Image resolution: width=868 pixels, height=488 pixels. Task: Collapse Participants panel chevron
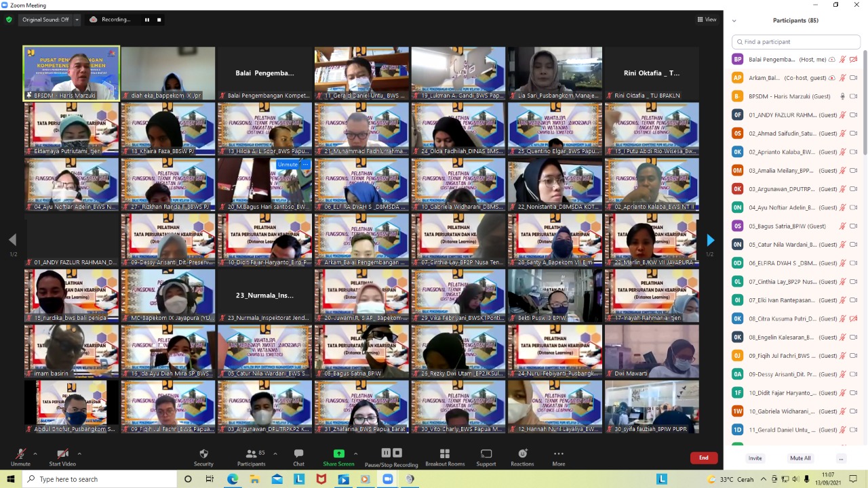click(734, 21)
